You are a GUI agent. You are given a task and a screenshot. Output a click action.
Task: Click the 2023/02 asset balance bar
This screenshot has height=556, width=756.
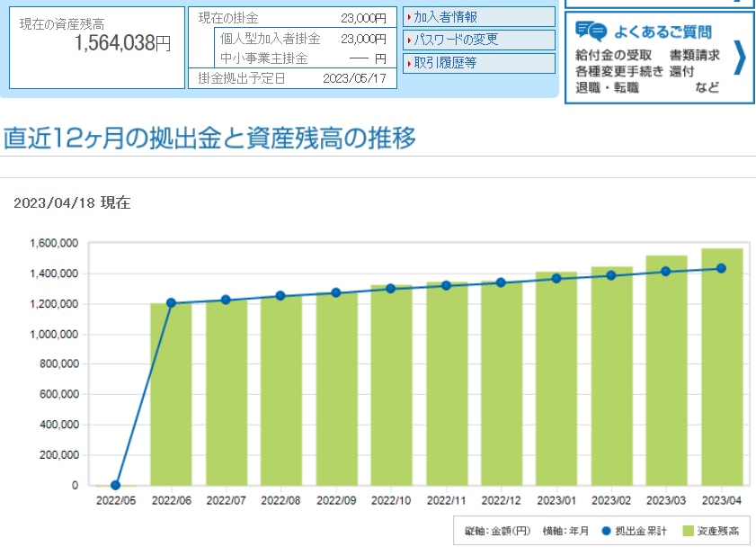[612, 375]
